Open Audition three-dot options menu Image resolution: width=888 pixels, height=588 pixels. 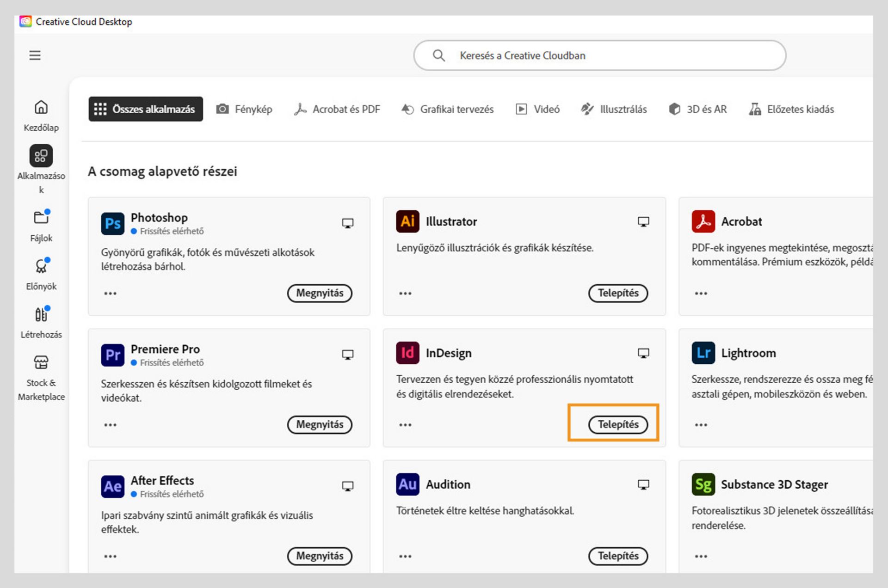[x=405, y=556]
